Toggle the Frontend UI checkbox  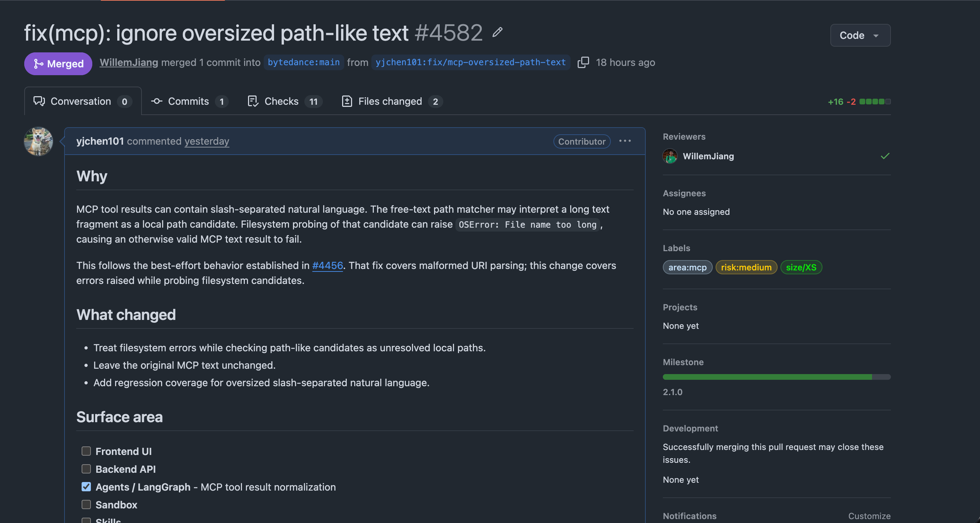click(x=86, y=451)
